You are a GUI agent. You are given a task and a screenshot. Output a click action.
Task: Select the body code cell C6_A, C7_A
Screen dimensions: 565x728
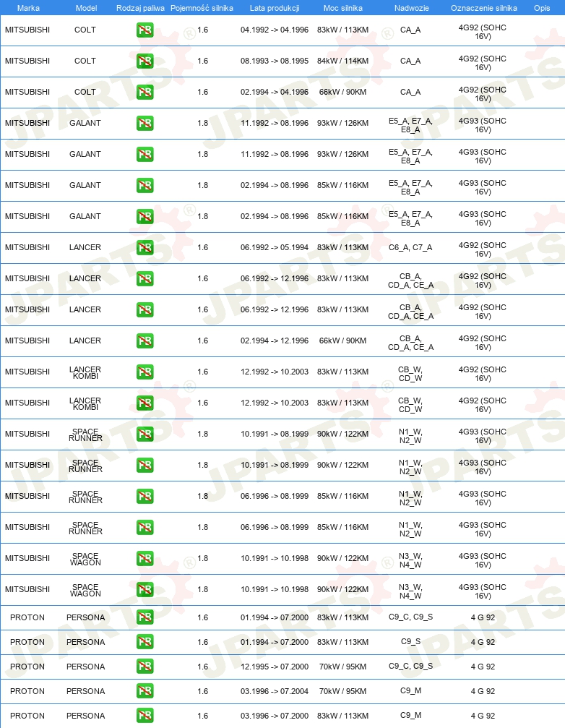coord(410,247)
